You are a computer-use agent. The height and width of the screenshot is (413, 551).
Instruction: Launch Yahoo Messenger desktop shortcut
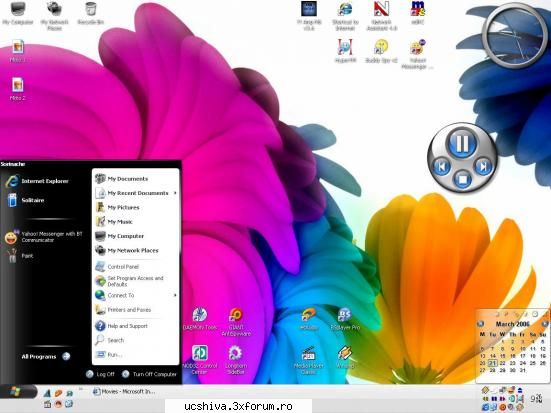[x=417, y=54]
